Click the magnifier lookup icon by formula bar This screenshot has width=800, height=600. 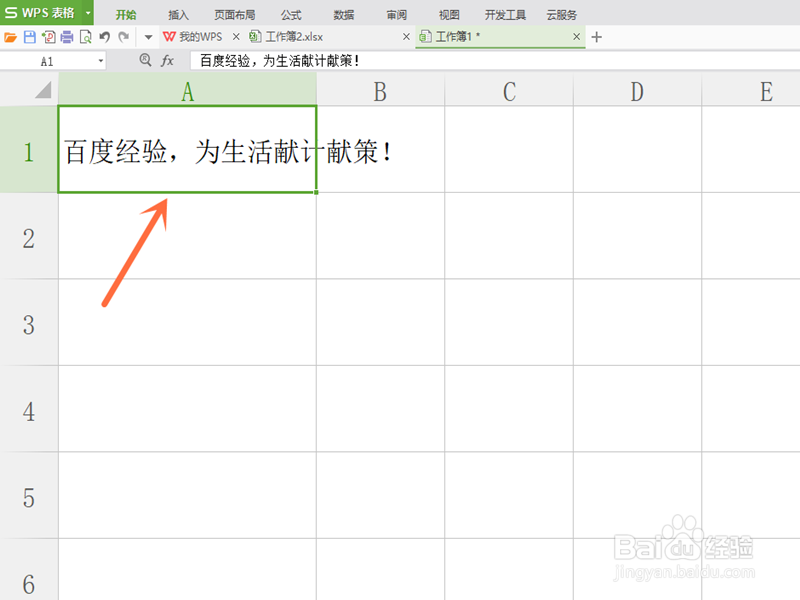coord(145,61)
